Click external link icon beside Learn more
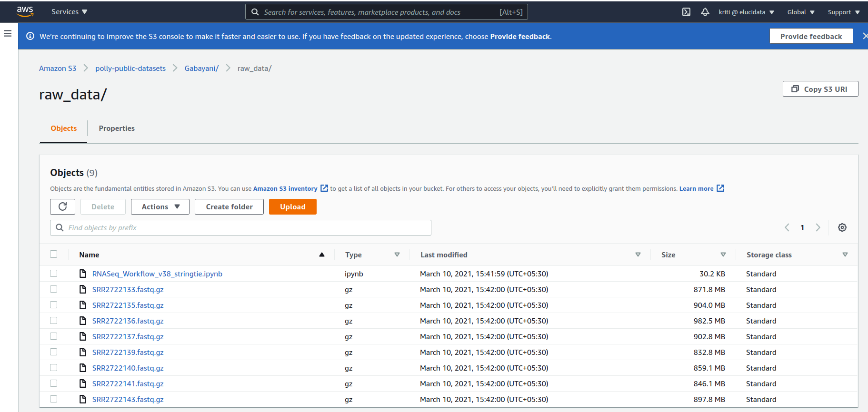The height and width of the screenshot is (412, 868). 720,188
